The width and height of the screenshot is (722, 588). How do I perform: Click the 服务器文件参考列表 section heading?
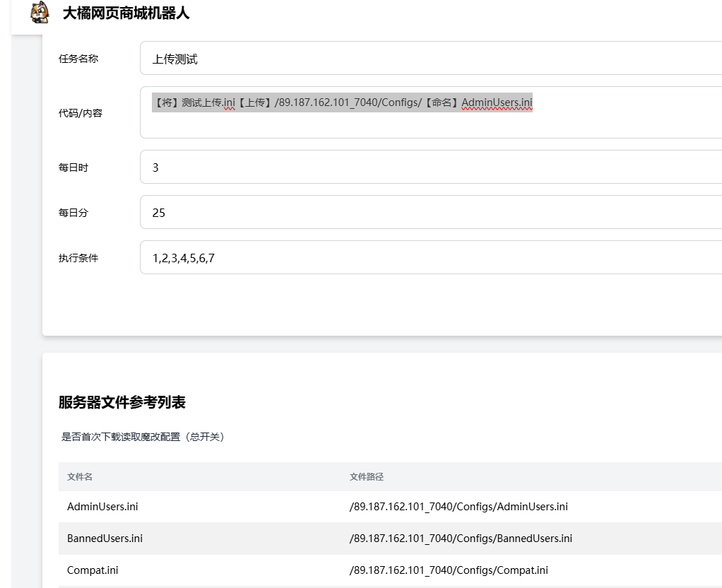click(x=122, y=403)
